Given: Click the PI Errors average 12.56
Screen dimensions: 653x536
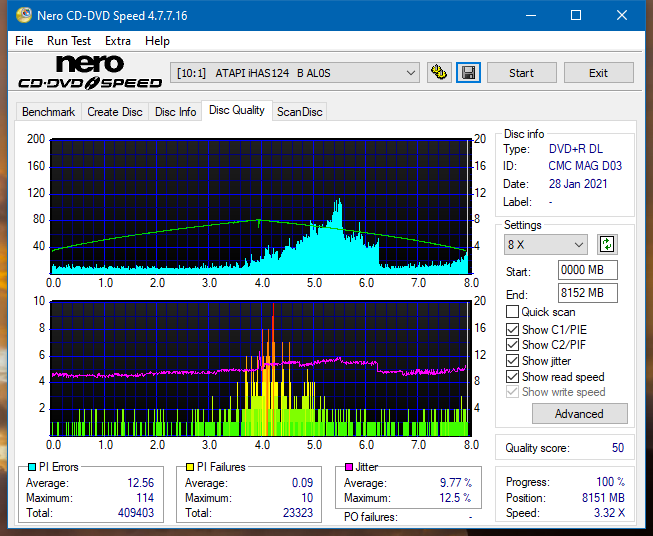Looking at the screenshot, I should 140,483.
